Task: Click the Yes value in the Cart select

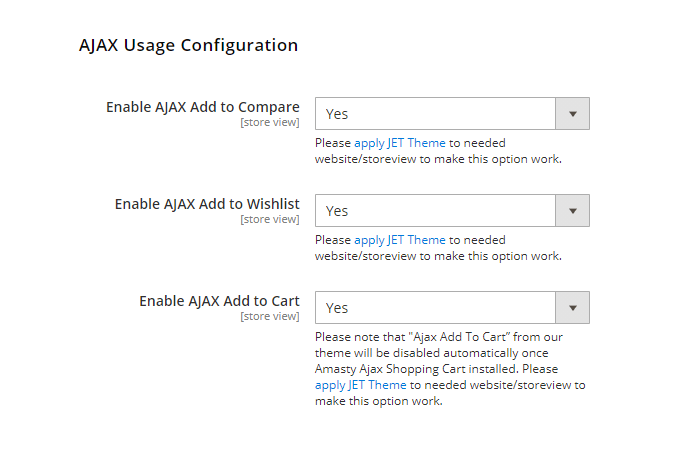Action: click(337, 308)
